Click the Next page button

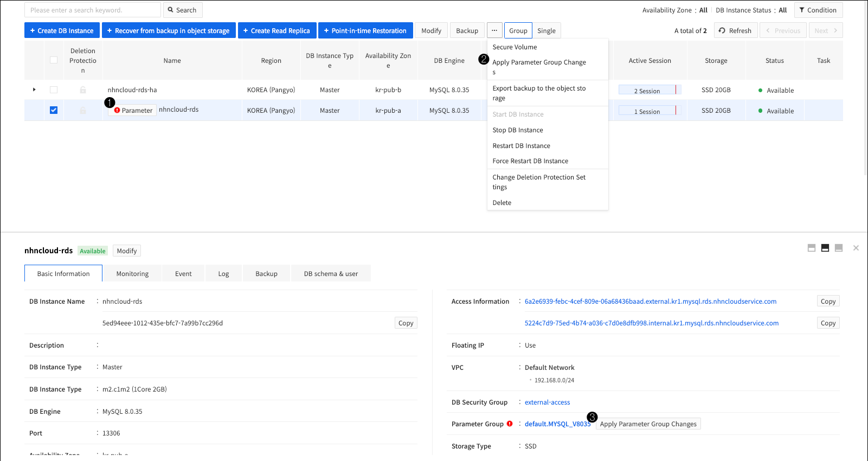(x=826, y=30)
